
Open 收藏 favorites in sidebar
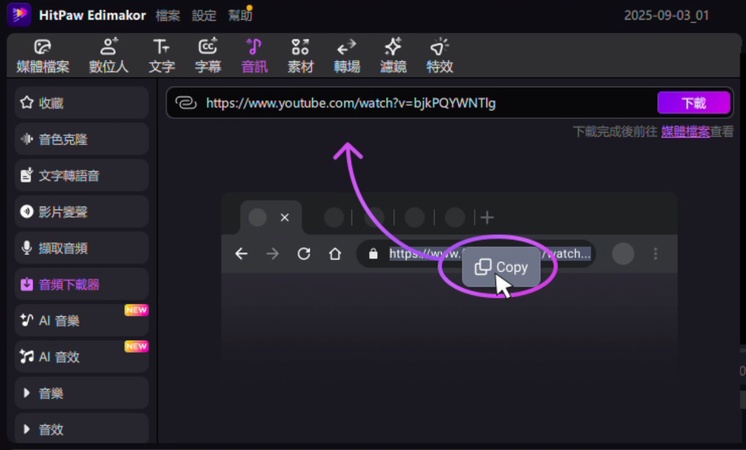[82, 103]
